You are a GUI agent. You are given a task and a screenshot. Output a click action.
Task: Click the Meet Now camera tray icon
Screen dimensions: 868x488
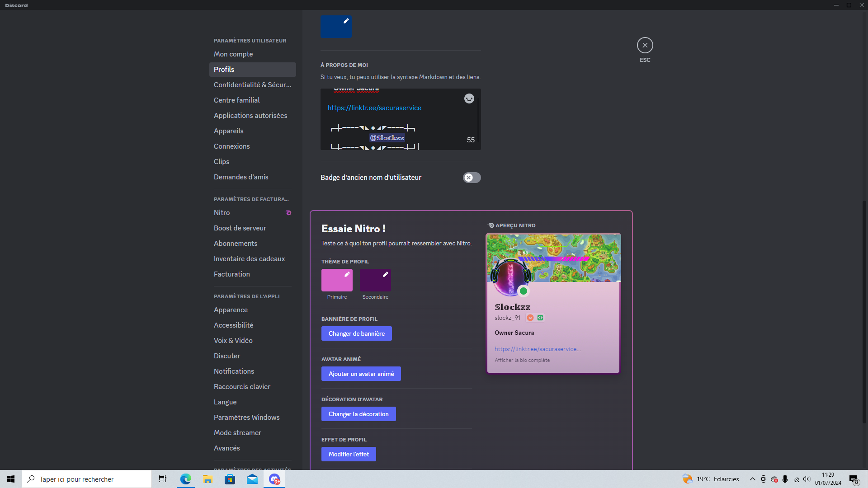tap(764, 479)
